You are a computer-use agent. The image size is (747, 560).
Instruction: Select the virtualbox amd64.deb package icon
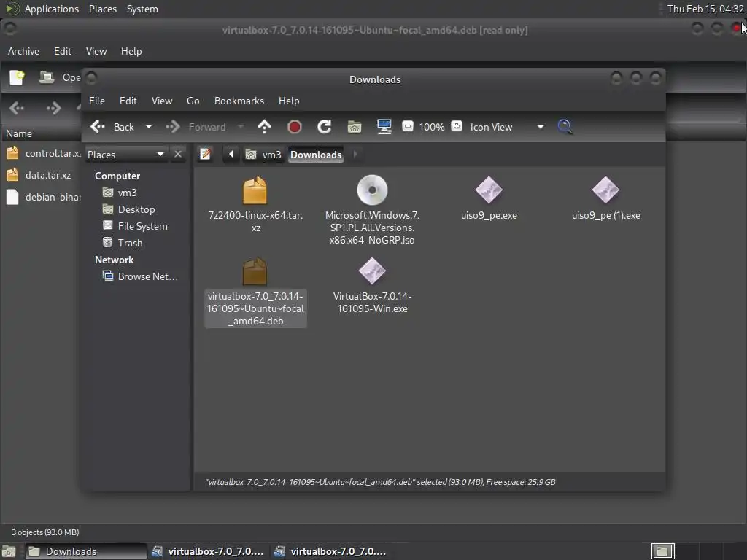pos(255,271)
